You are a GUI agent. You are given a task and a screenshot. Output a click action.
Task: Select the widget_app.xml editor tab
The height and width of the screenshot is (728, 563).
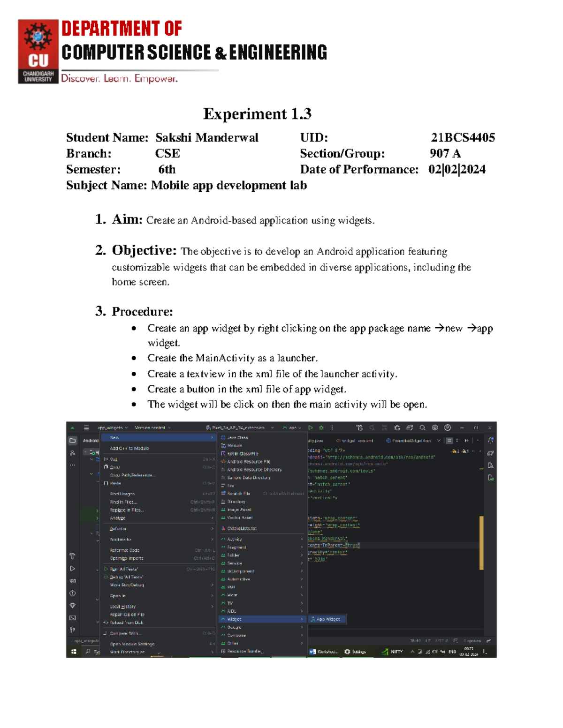357,440
